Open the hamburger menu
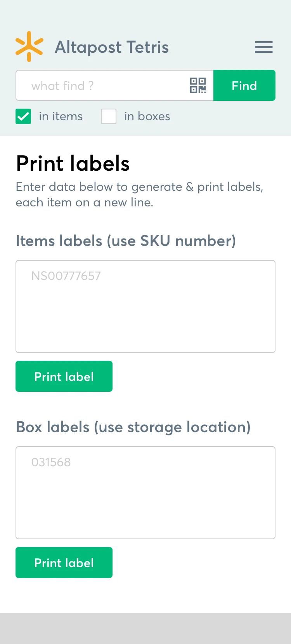 click(264, 47)
